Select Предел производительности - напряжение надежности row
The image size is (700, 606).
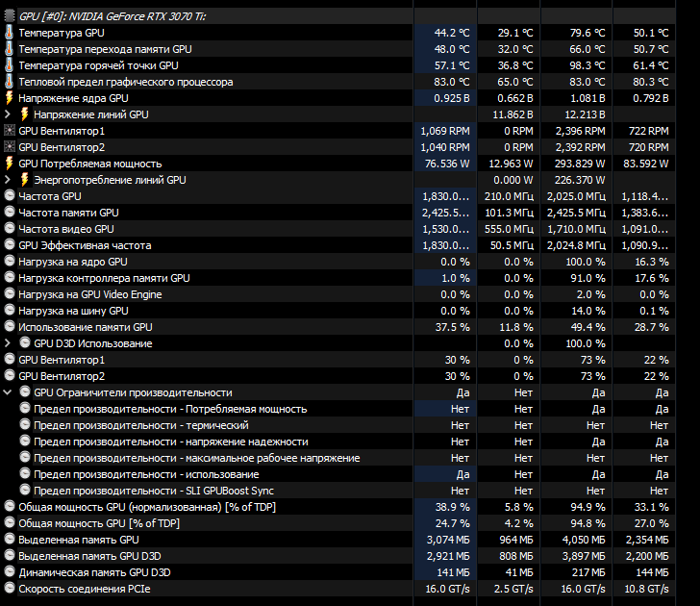tap(171, 442)
